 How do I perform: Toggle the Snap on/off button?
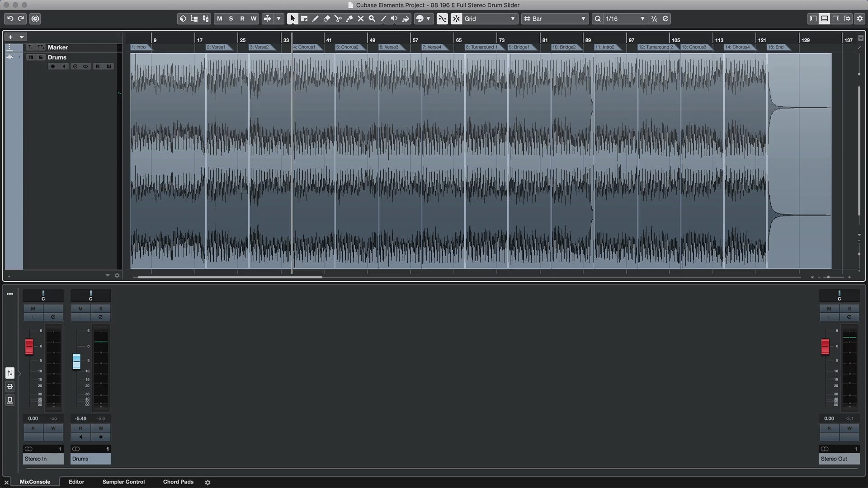(x=456, y=19)
